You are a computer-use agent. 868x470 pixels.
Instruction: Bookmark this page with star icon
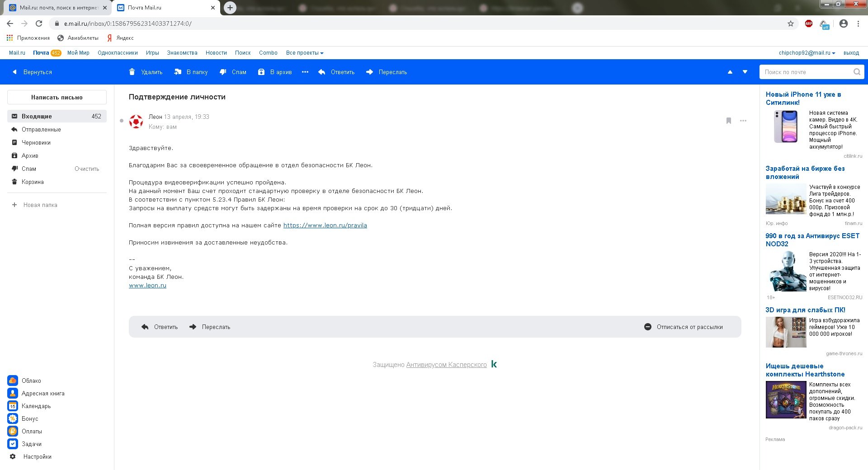tap(790, 23)
